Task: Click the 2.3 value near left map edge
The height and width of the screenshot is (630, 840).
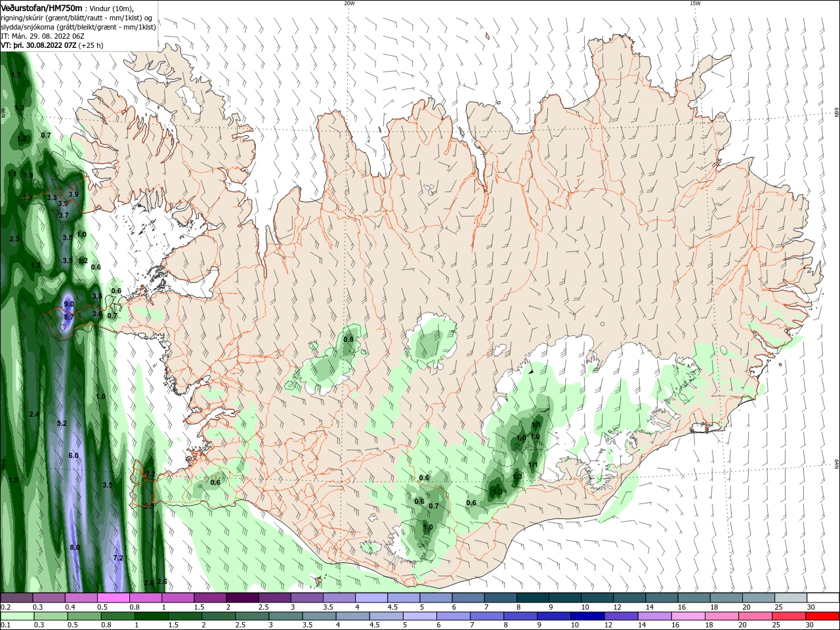Action: point(14,239)
